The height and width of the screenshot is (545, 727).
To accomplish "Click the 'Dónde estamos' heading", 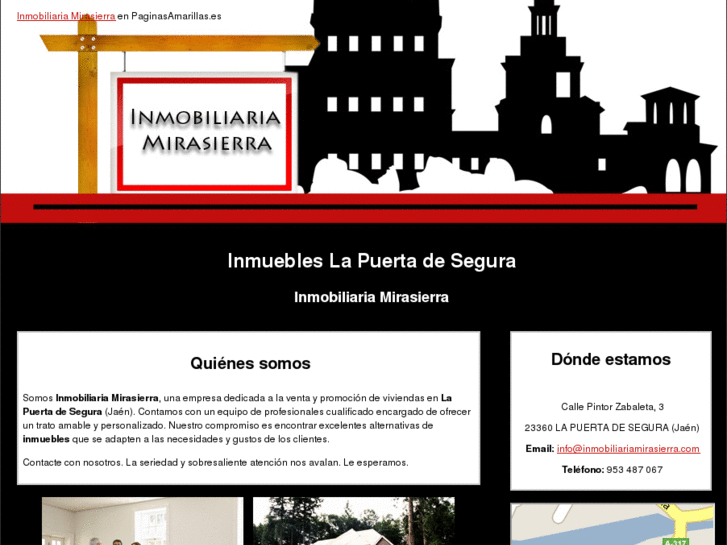I will point(611,359).
